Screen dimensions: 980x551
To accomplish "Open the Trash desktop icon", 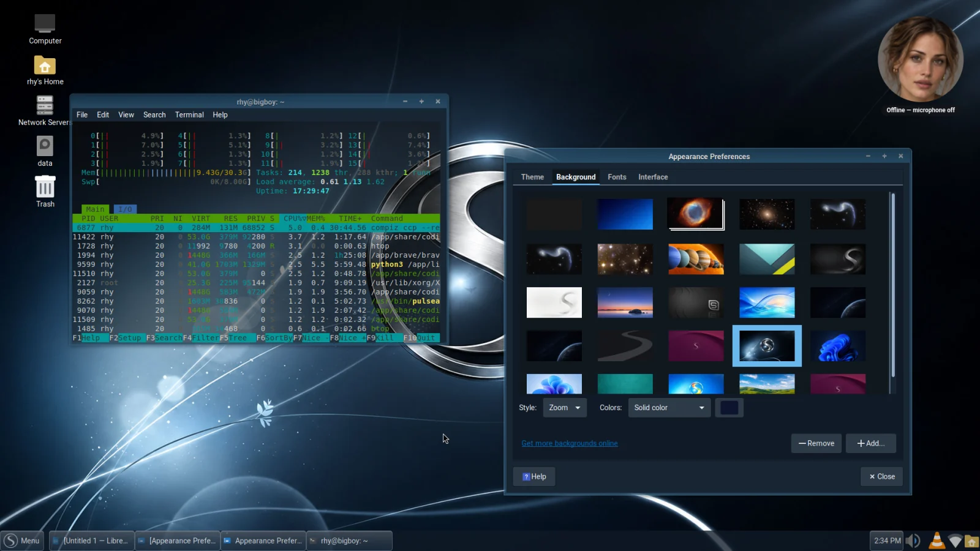I will pyautogui.click(x=45, y=187).
